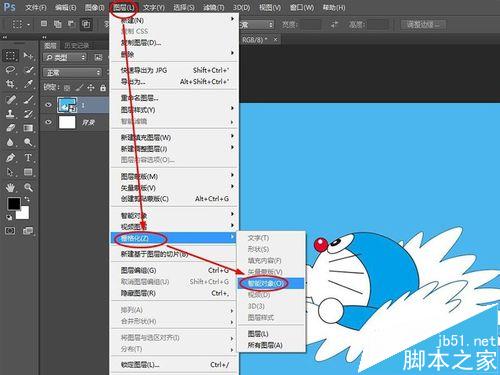Choose 图层编组(G) entry

pyautogui.click(x=175, y=270)
